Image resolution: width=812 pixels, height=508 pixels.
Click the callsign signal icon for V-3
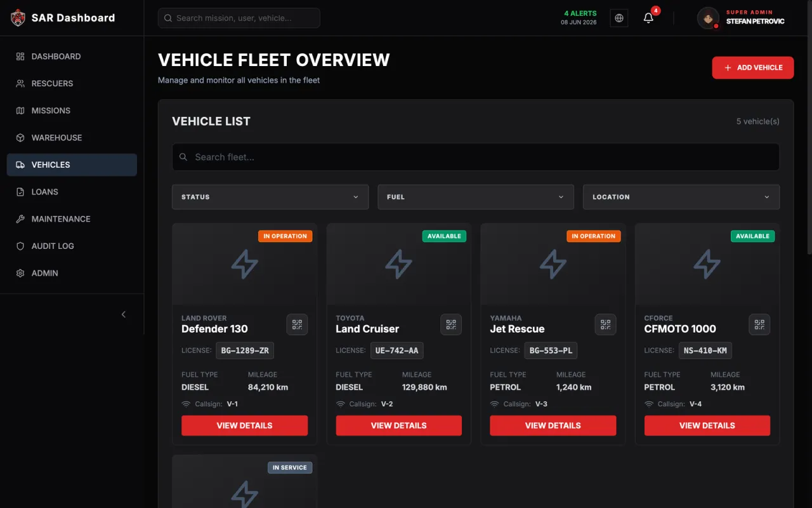coord(494,404)
